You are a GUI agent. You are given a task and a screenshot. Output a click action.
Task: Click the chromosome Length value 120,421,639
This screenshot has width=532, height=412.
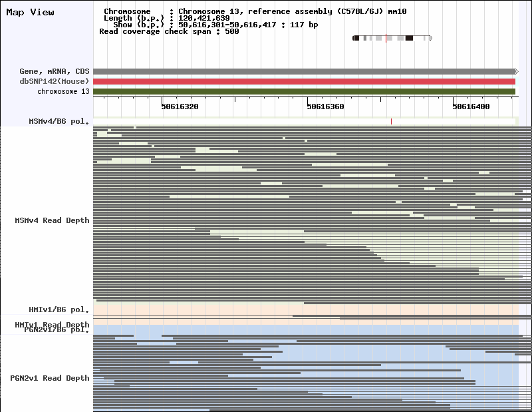click(x=204, y=18)
